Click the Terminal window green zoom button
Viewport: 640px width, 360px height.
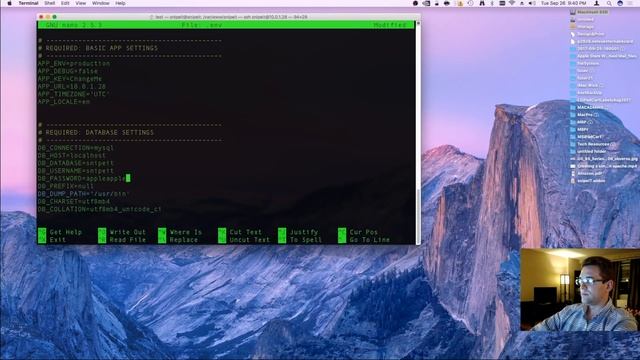(54, 17)
